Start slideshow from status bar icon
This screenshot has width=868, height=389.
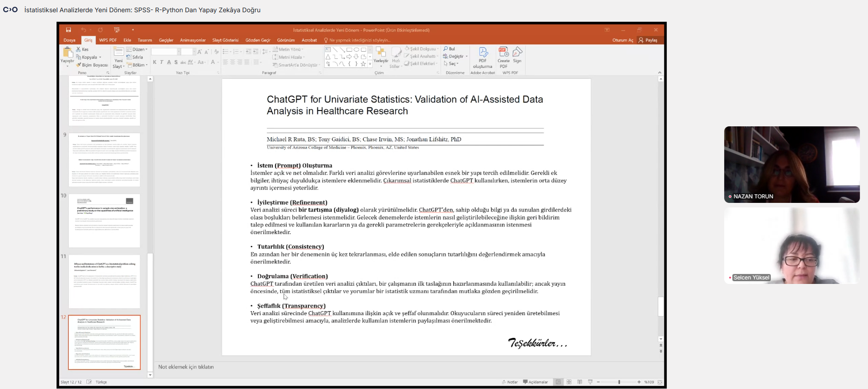click(x=590, y=382)
